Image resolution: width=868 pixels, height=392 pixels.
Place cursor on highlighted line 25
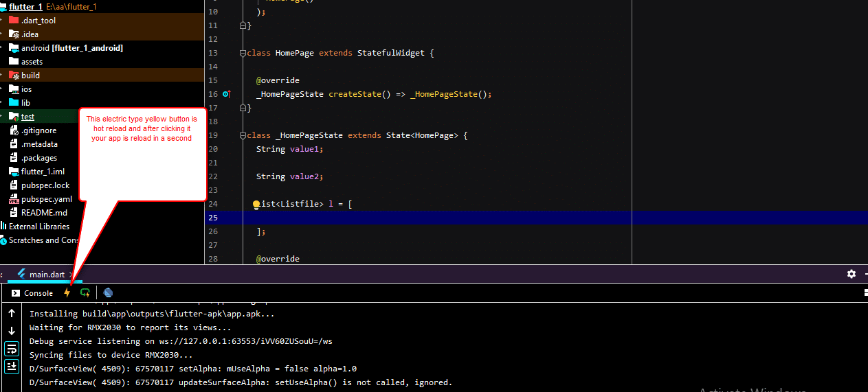pyautogui.click(x=536, y=218)
